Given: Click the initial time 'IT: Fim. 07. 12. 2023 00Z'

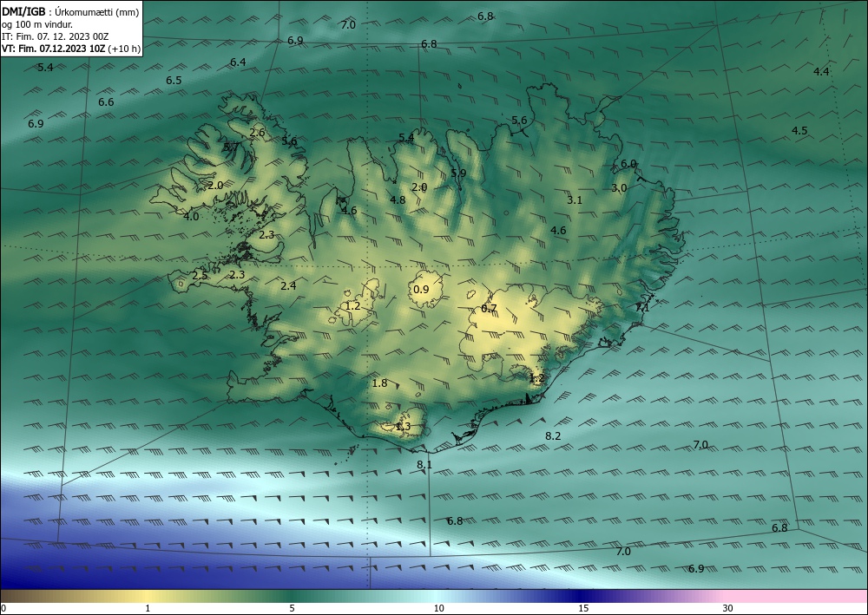Looking at the screenshot, I should [x=56, y=36].
